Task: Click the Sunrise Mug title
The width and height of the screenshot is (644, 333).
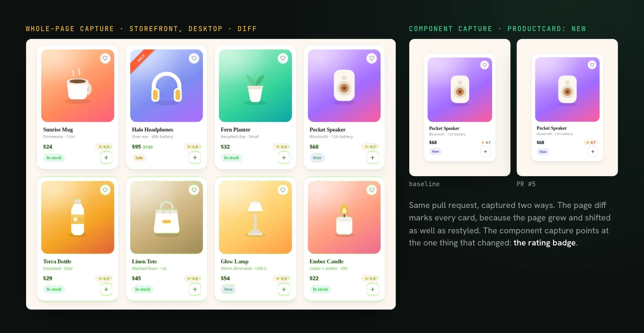Action: [x=58, y=130]
